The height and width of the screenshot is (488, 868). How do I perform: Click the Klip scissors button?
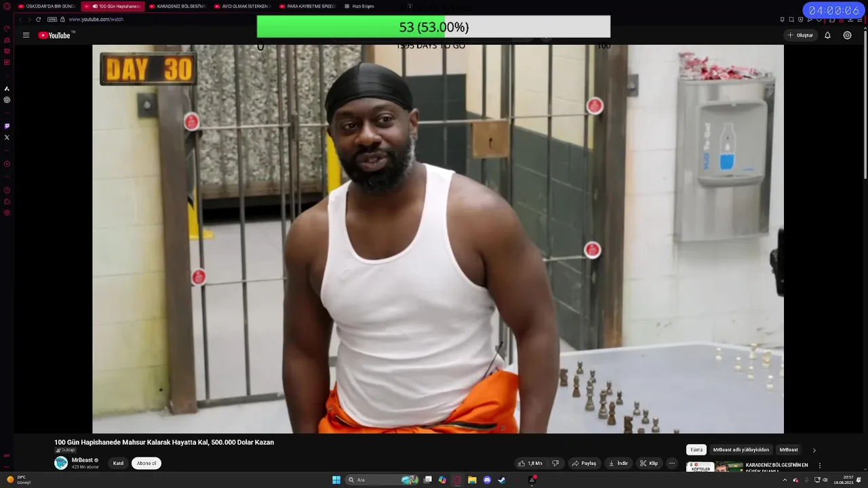[x=649, y=464]
